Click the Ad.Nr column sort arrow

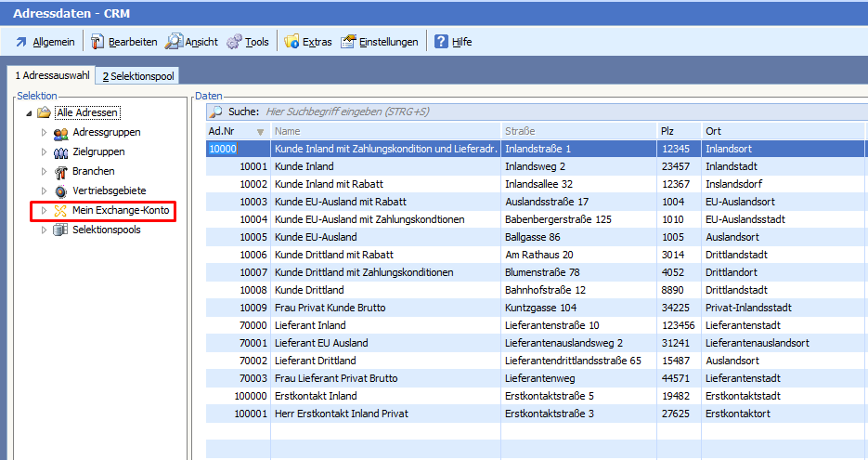pos(260,132)
